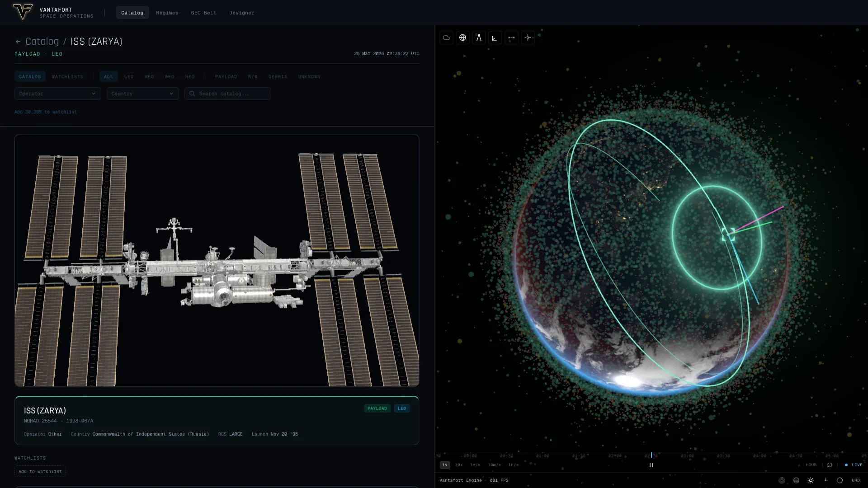Open the Catalog nav tab
The width and height of the screenshot is (868, 488).
pyautogui.click(x=132, y=13)
